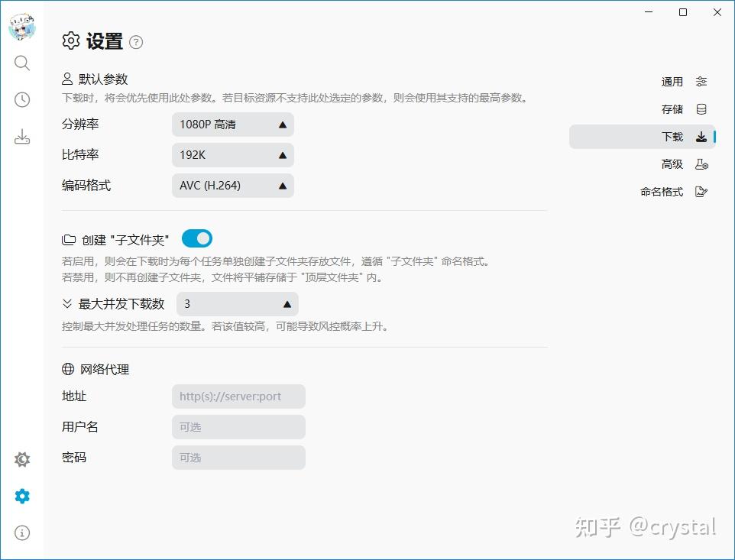
Task: Click the user avatar at top left
Action: 22,25
